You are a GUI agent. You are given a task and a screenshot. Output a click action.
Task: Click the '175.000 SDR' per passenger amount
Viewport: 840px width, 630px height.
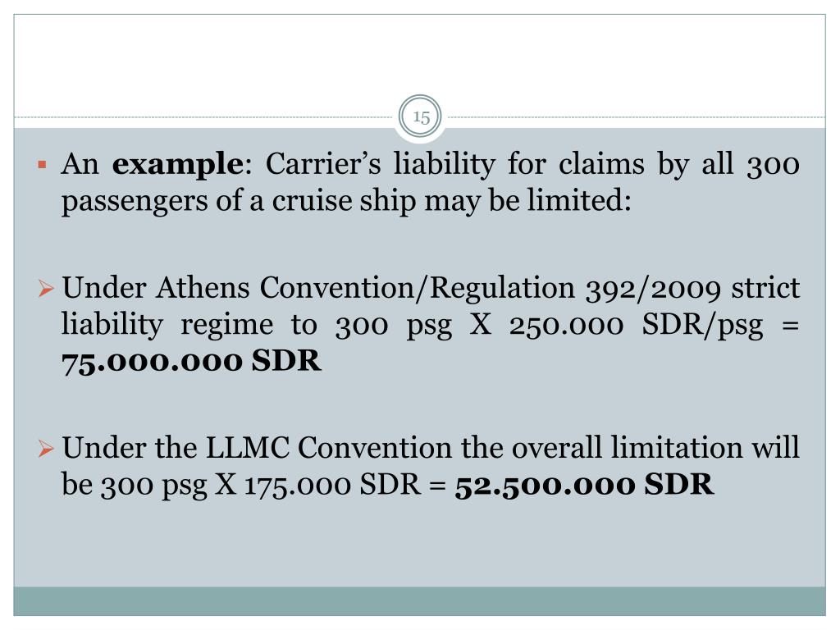[333, 485]
